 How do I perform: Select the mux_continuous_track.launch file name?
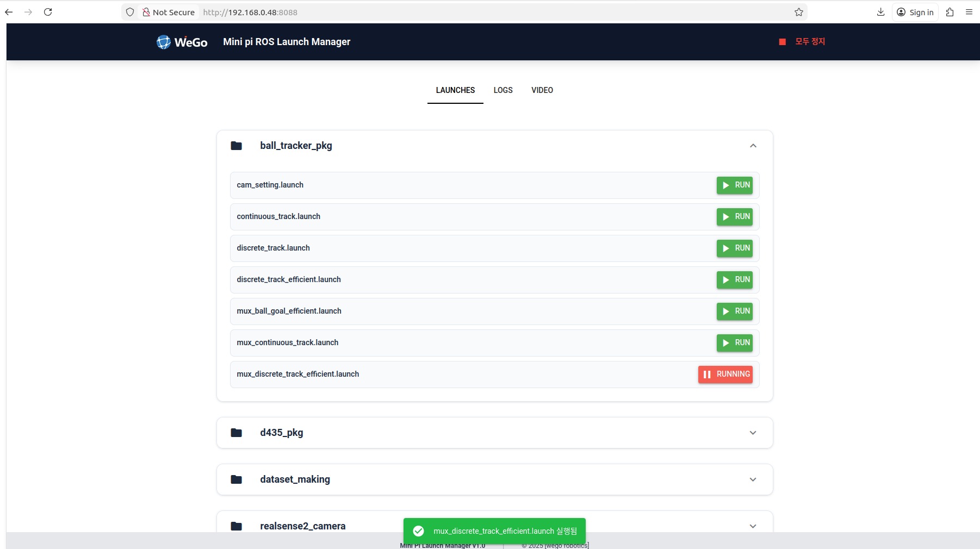tap(287, 342)
